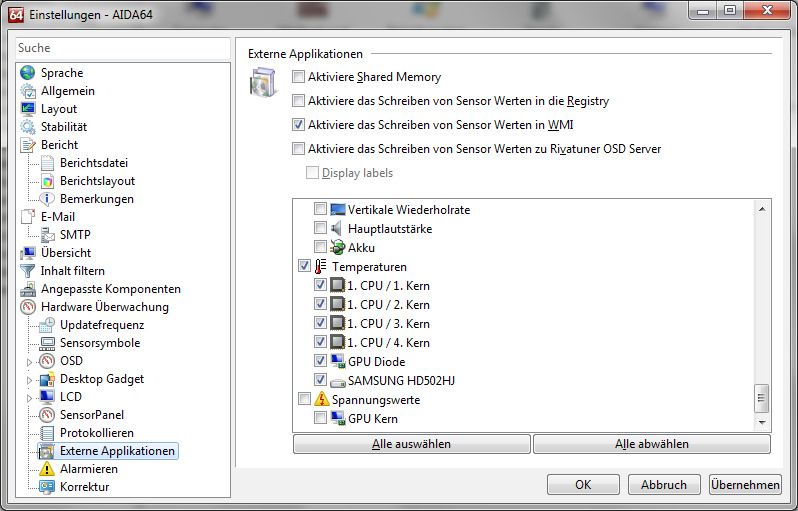Click the Suche search field

[120, 48]
